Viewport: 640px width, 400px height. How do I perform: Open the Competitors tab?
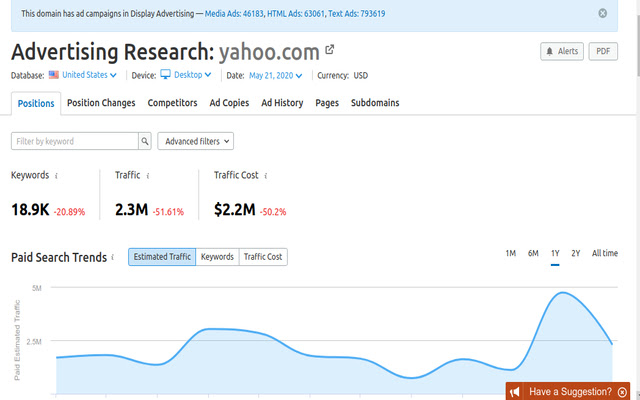(x=172, y=103)
